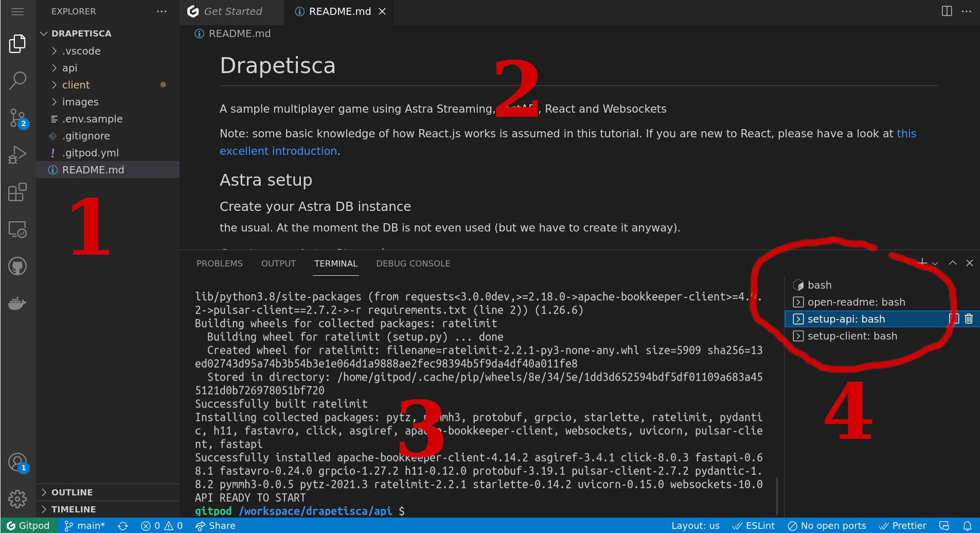This screenshot has width=980, height=533.
Task: Collapse the DRAPETISCA root folder
Action: 108,33
